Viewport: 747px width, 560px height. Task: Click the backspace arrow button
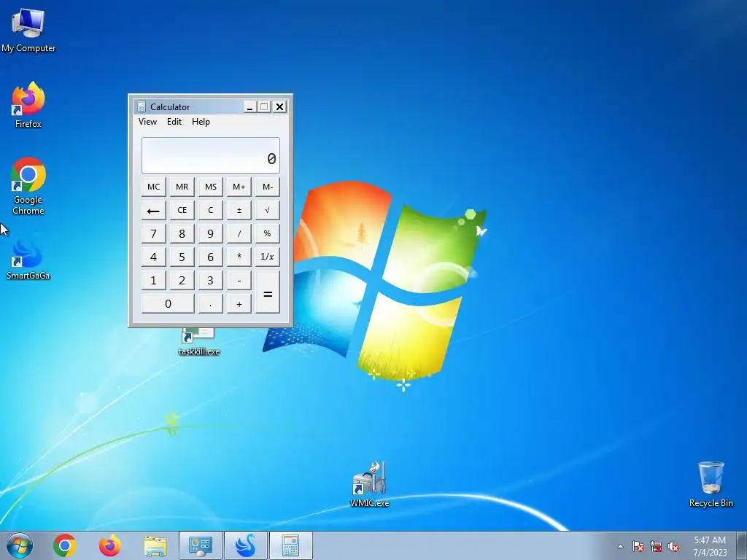pos(153,210)
